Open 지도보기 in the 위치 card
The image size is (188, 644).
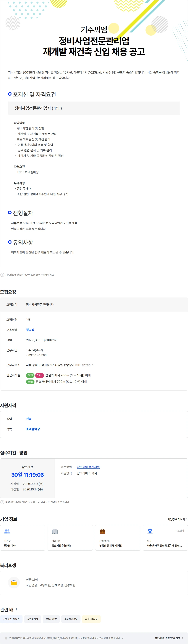coord(180,531)
